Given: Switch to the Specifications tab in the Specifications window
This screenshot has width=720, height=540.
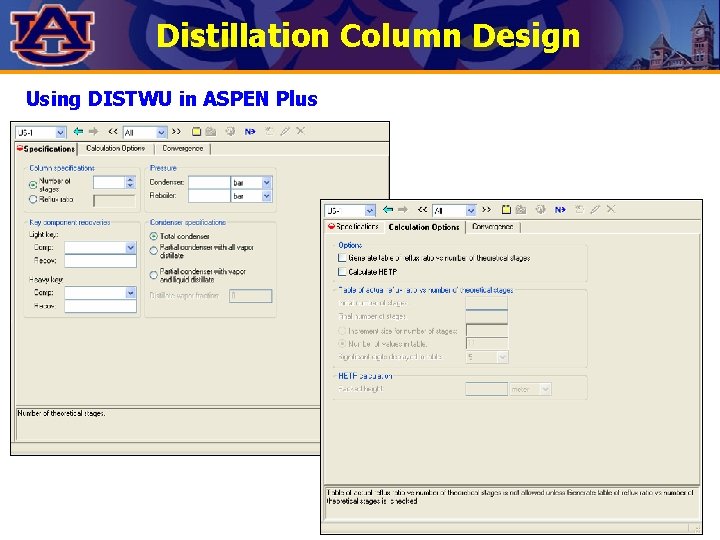Looking at the screenshot, I should (x=46, y=149).
